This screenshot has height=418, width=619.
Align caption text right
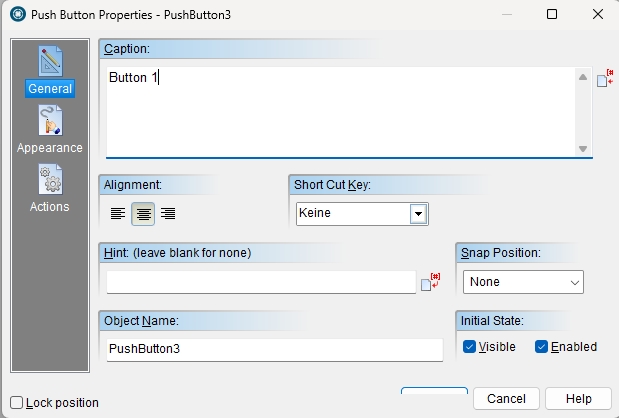(168, 214)
